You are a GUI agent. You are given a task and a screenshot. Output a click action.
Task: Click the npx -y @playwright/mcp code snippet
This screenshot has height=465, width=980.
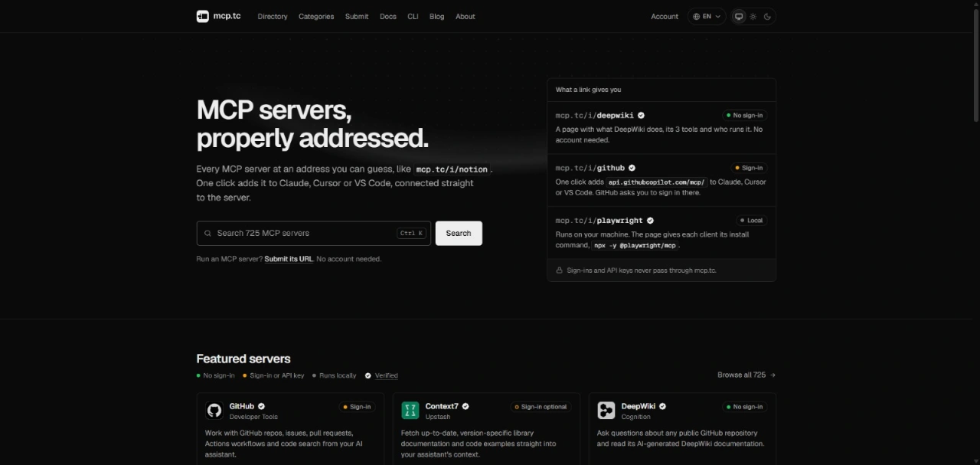[635, 246]
